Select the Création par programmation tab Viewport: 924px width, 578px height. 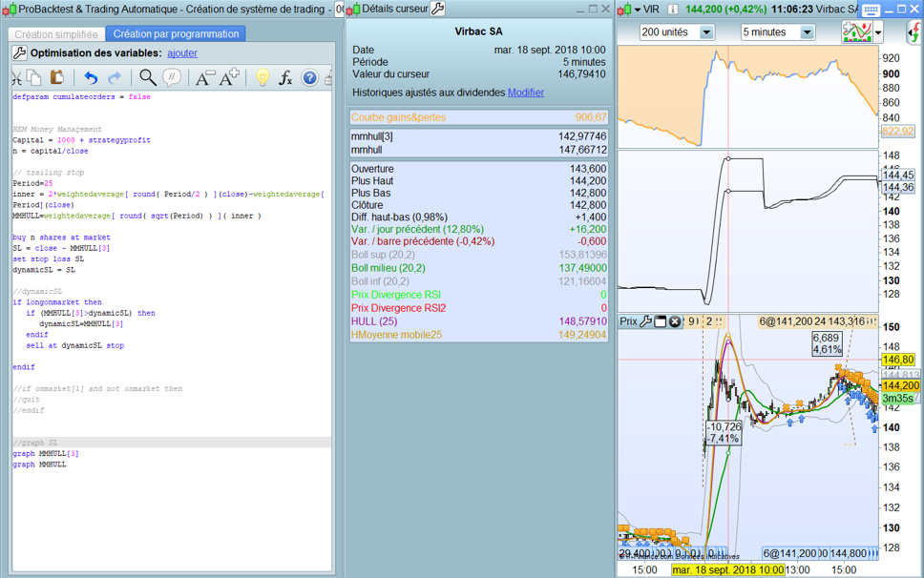click(x=176, y=33)
